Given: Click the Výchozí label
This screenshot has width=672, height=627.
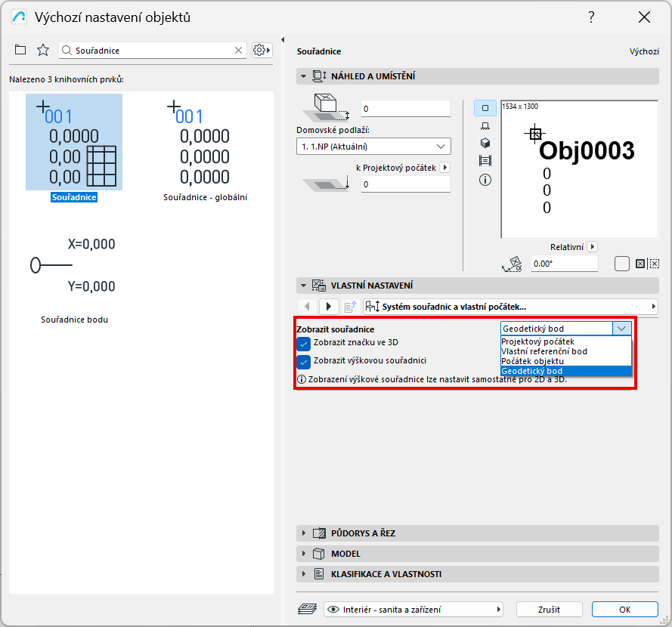Looking at the screenshot, I should [x=644, y=51].
